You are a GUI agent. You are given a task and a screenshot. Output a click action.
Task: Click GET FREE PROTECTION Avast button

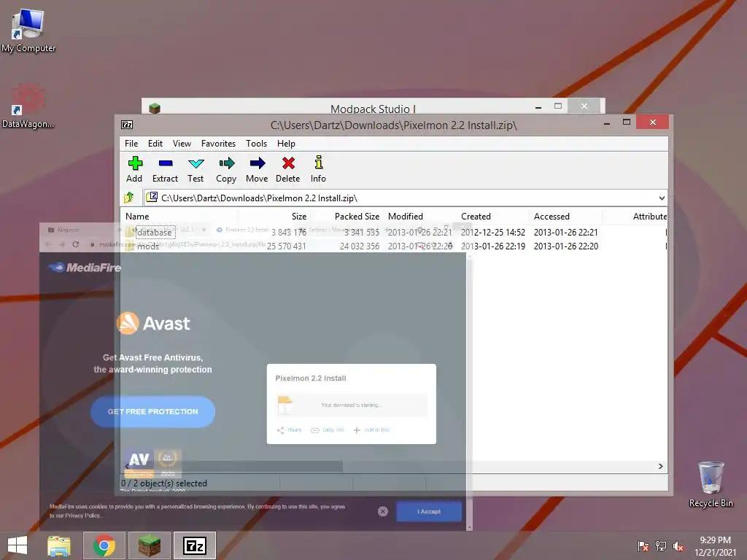152,411
